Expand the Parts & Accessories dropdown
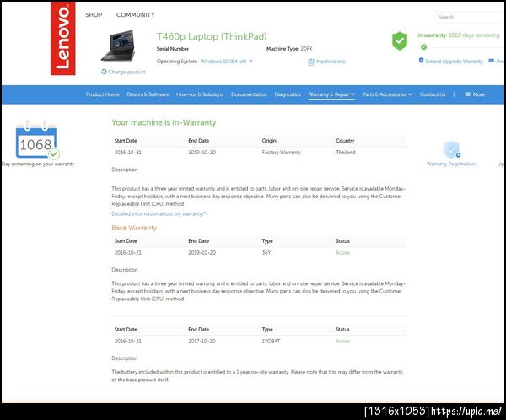This screenshot has width=506, height=420. pos(387,94)
